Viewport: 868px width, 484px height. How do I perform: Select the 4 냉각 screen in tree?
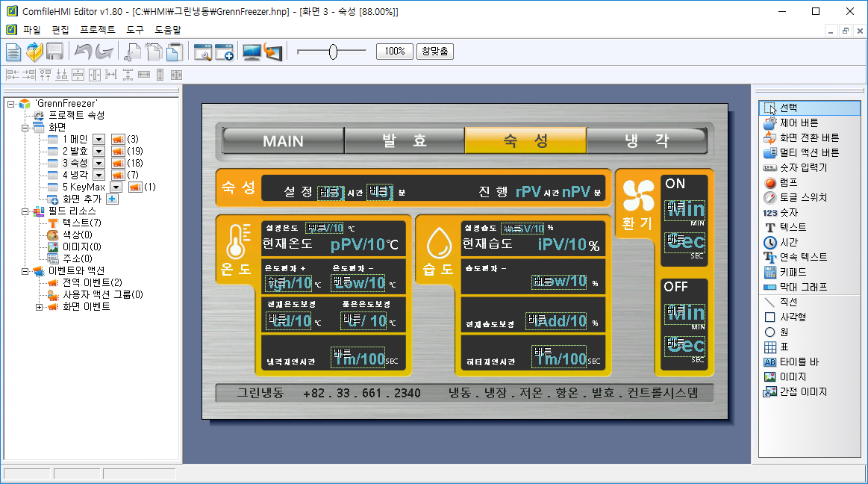75,175
